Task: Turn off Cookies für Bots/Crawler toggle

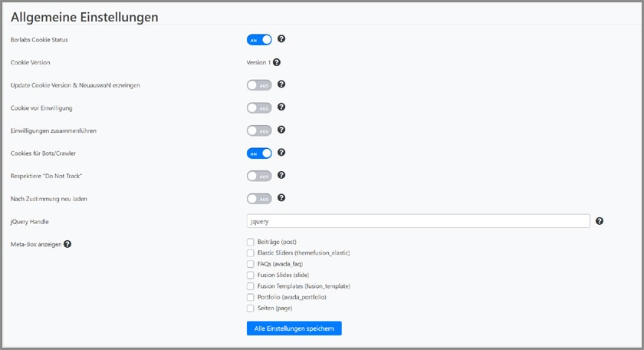Action: (259, 153)
